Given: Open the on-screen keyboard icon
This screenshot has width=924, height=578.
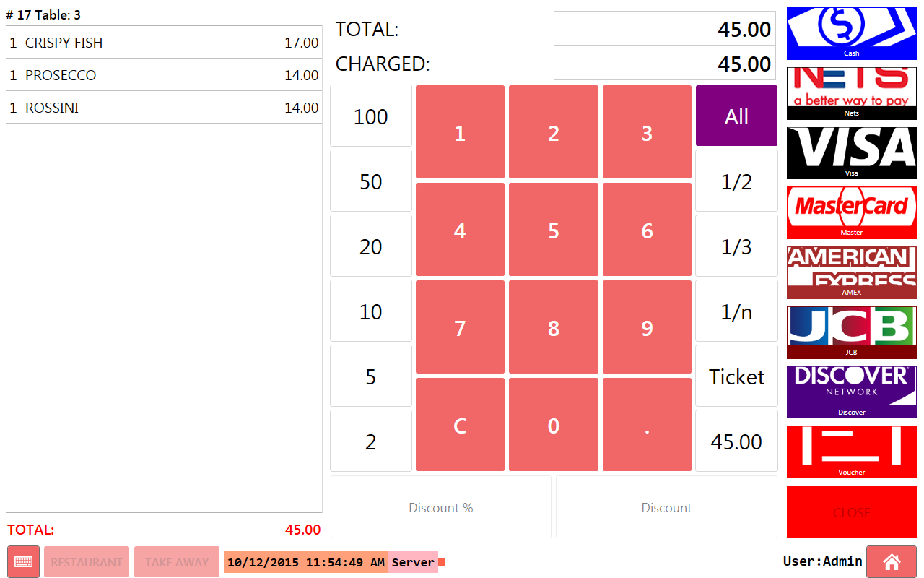Looking at the screenshot, I should (x=23, y=562).
